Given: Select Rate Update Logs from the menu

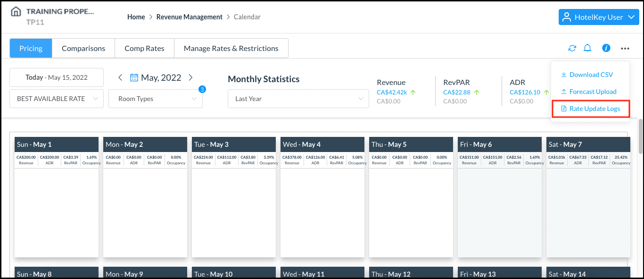Looking at the screenshot, I should coord(590,108).
